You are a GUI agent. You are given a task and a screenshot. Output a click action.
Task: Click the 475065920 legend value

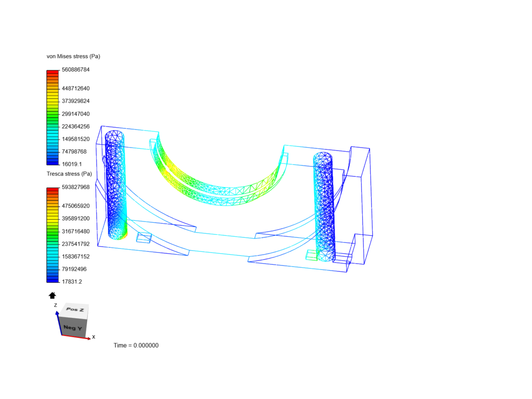[x=76, y=206]
